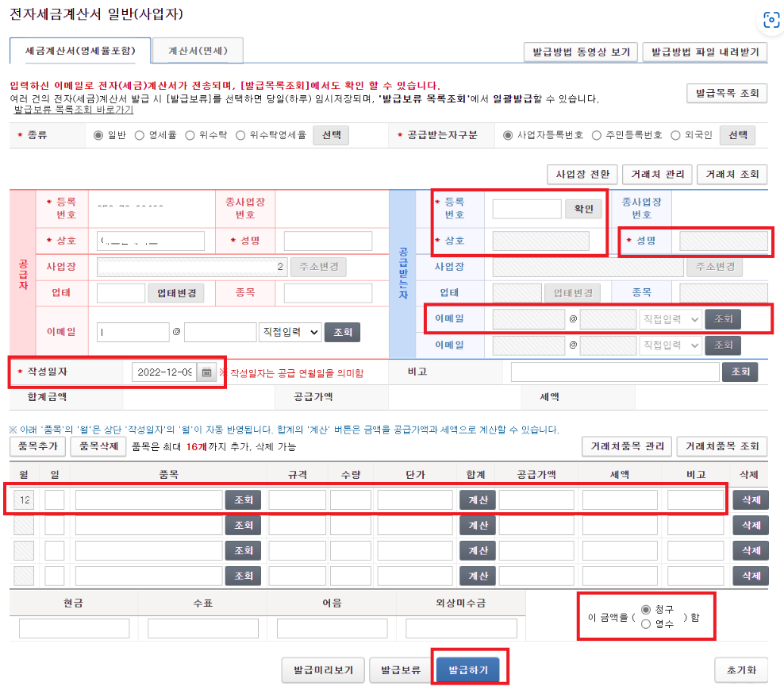Open 발급목록 조회

coord(727,93)
